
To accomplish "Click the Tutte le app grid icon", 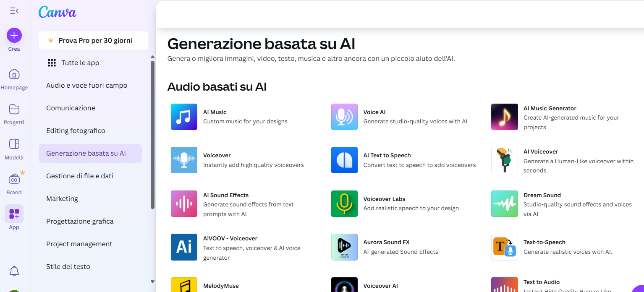I will coord(52,63).
